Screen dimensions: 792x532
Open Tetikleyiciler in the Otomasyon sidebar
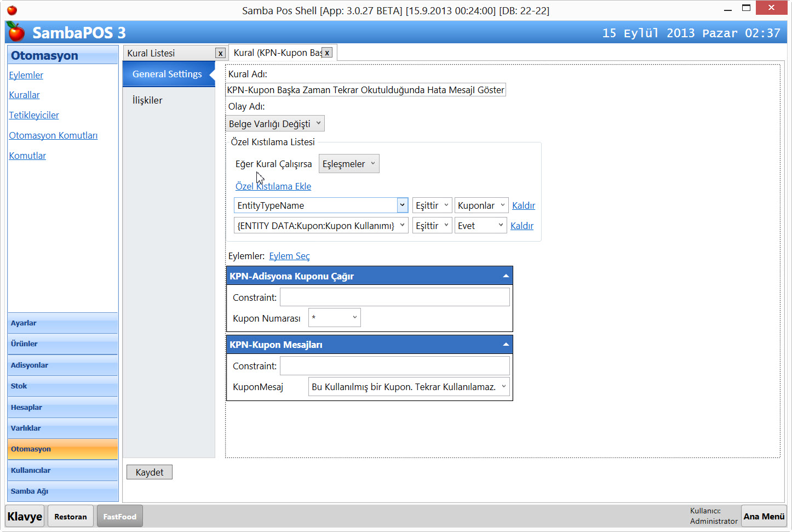click(34, 115)
